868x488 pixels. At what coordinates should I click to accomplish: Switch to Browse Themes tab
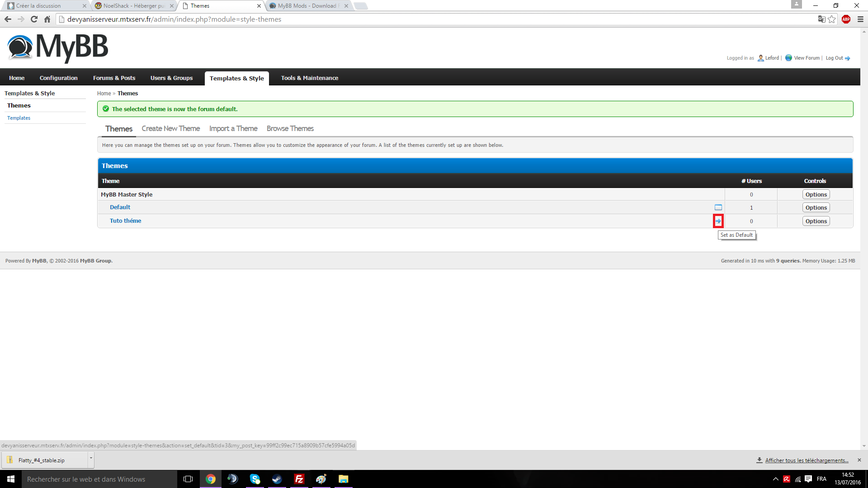click(290, 129)
